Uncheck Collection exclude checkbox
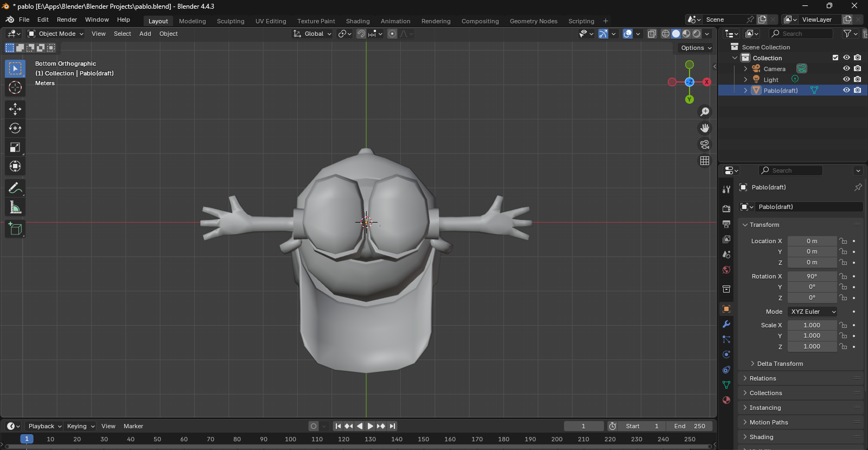This screenshot has width=868, height=450. tap(835, 58)
